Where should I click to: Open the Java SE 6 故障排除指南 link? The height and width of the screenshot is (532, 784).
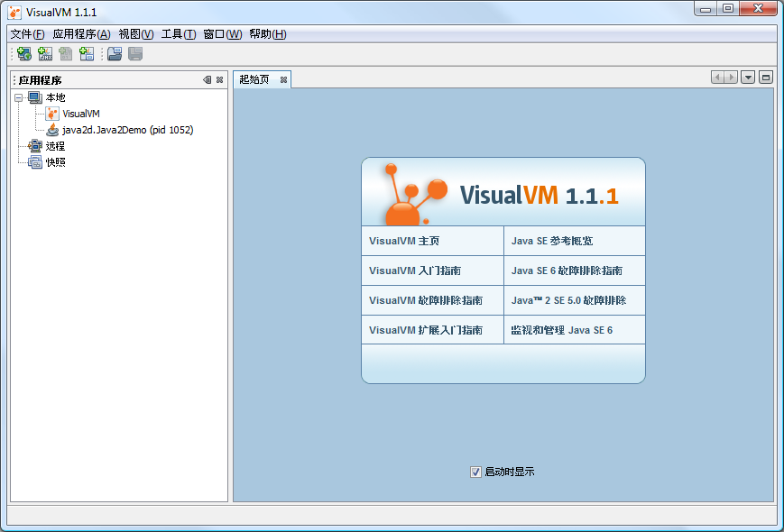point(566,271)
